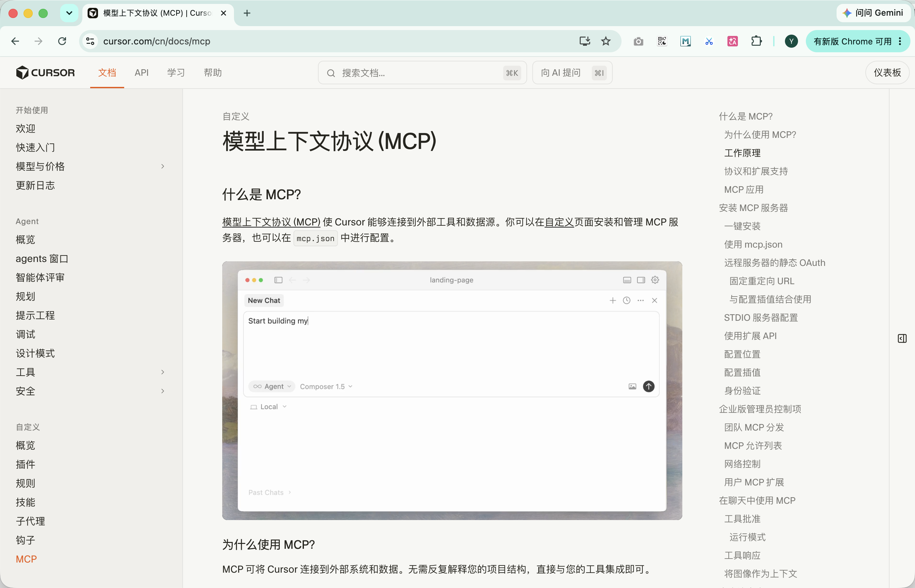
Task: Click the panel collapse icon at right edge
Action: [x=902, y=338]
